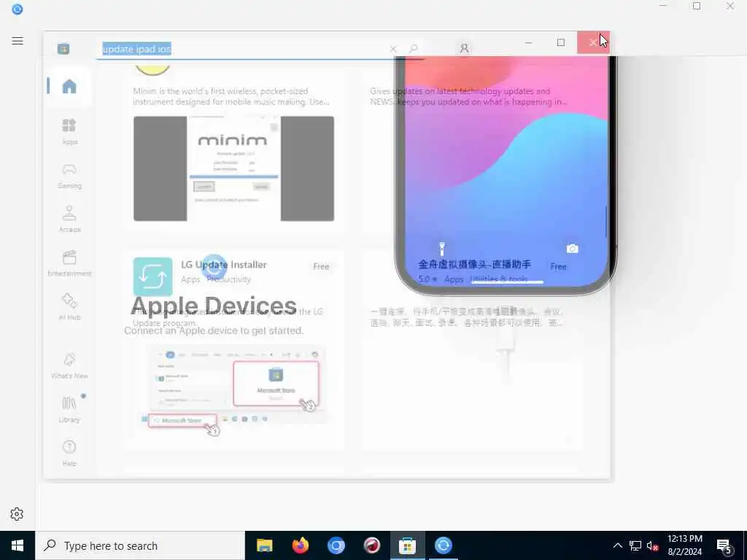Open Library in Store sidebar
The width and height of the screenshot is (747, 560).
pos(69,409)
